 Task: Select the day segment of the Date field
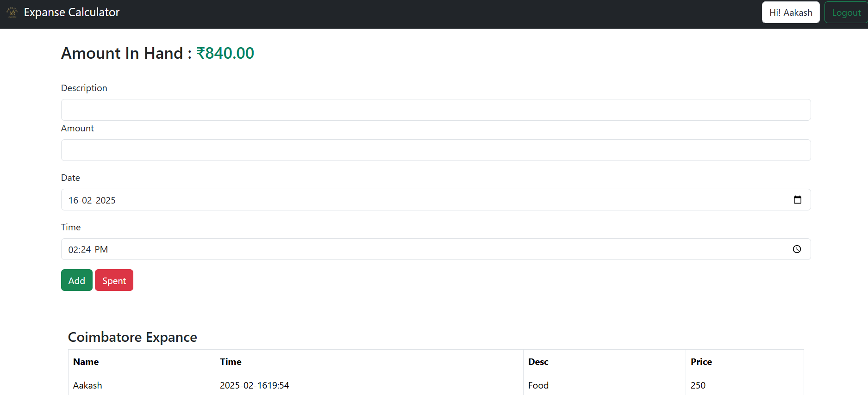coord(74,200)
